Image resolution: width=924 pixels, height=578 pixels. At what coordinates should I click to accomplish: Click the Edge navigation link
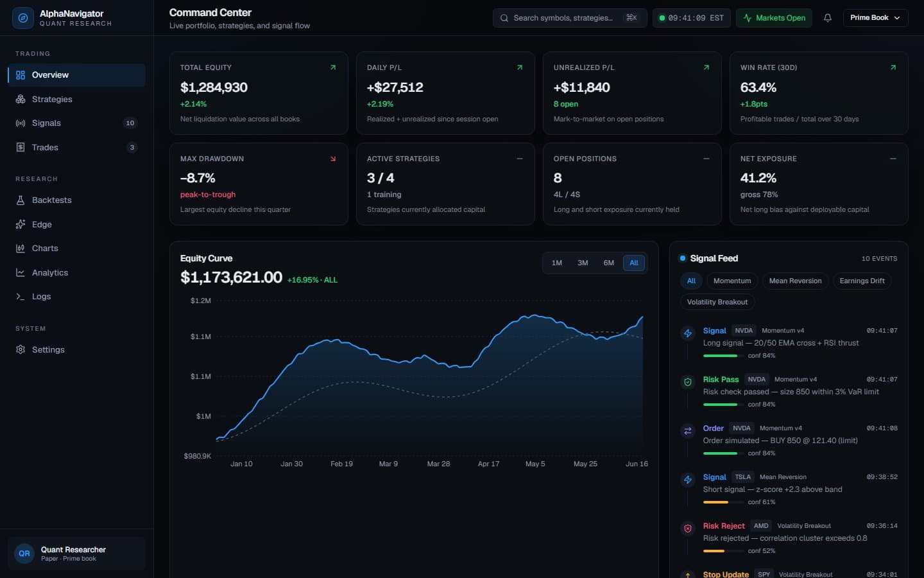[76, 225]
